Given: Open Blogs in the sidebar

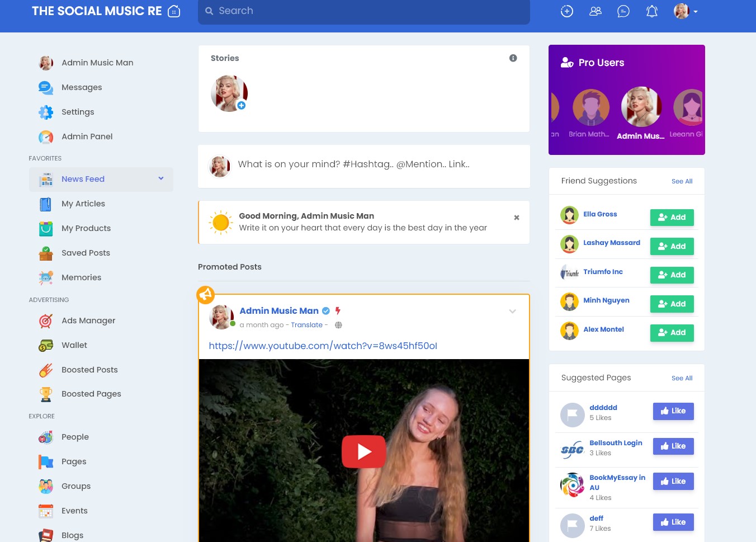Looking at the screenshot, I should click(x=72, y=535).
